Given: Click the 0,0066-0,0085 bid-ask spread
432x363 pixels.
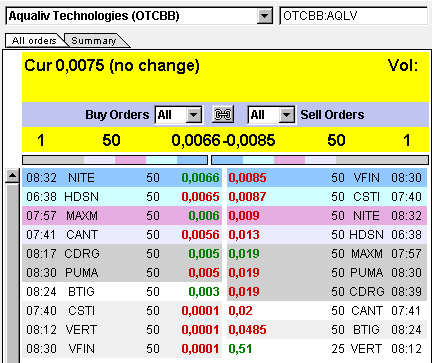Looking at the screenshot, I should (223, 140).
